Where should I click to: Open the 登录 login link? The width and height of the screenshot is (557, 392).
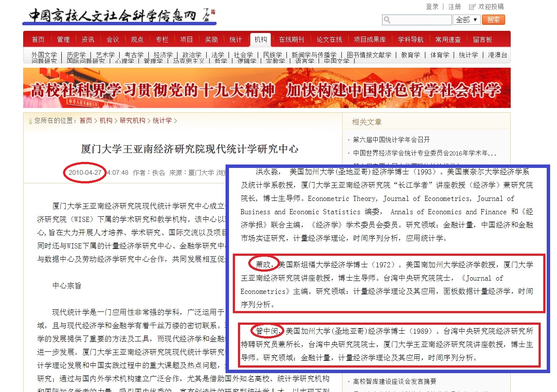coord(432,6)
